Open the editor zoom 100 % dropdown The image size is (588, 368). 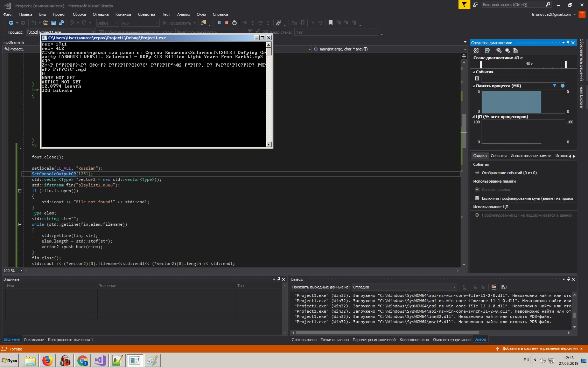[x=13, y=271]
